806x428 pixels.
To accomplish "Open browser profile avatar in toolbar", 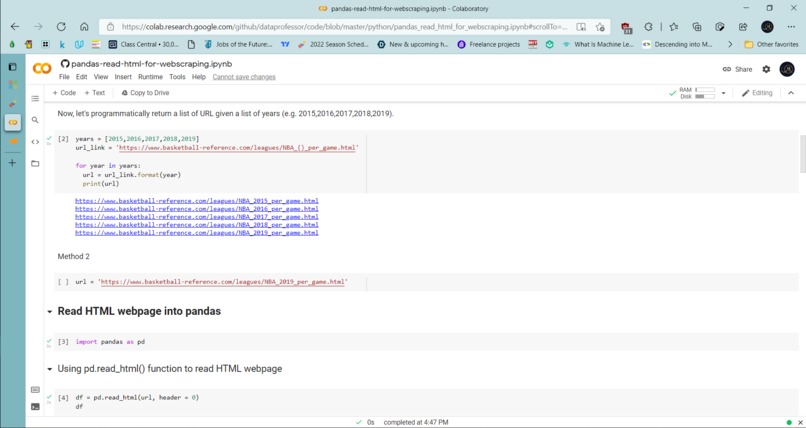I will (767, 27).
